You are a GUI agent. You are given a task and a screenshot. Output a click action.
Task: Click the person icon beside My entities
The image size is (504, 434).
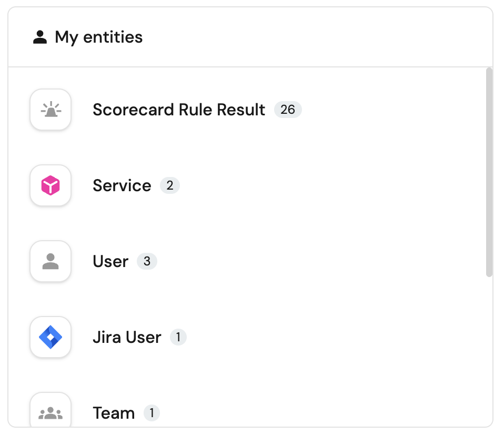(x=40, y=37)
